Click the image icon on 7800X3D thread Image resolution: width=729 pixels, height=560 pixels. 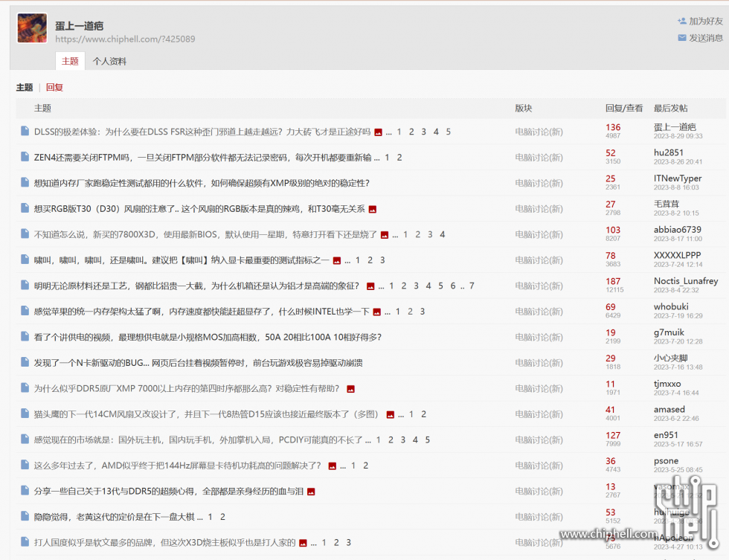coord(385,235)
